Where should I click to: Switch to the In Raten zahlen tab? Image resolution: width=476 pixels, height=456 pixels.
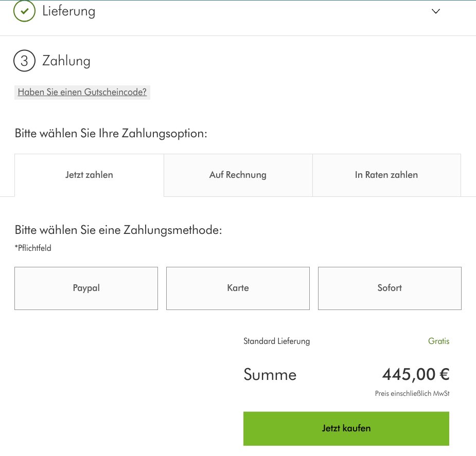(x=386, y=175)
